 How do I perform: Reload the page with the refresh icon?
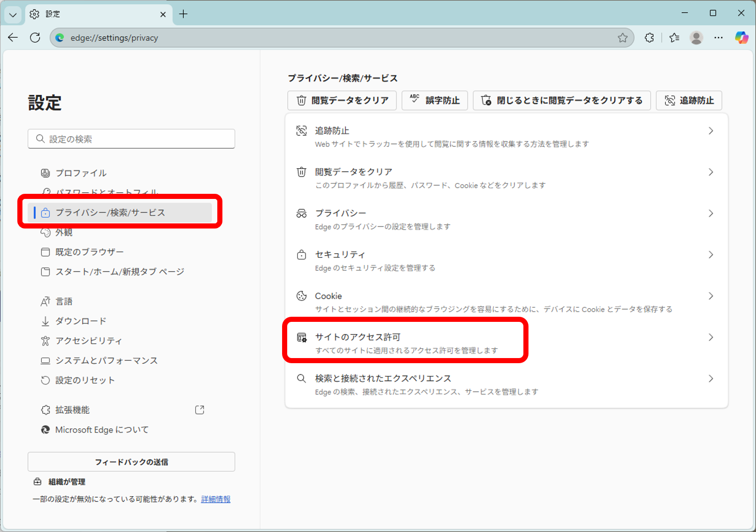[35, 37]
